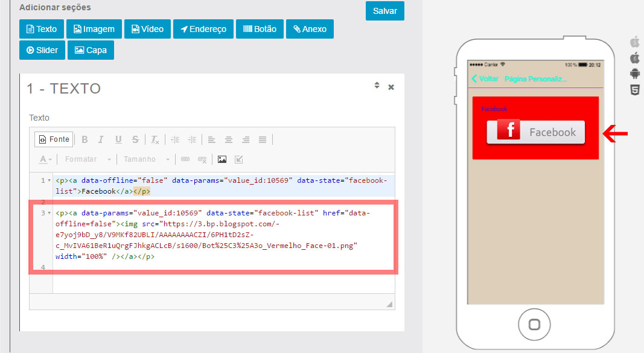This screenshot has width=644, height=353.
Task: Insert image in text editor
Action: 222,159
